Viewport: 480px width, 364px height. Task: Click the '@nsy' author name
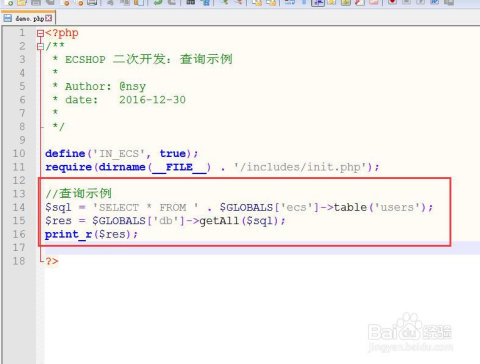[x=132, y=87]
